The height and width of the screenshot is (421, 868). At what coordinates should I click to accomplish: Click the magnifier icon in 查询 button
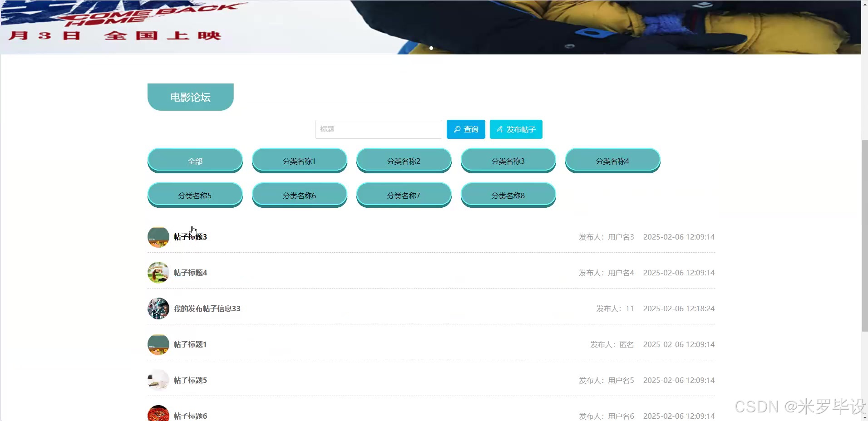click(457, 129)
